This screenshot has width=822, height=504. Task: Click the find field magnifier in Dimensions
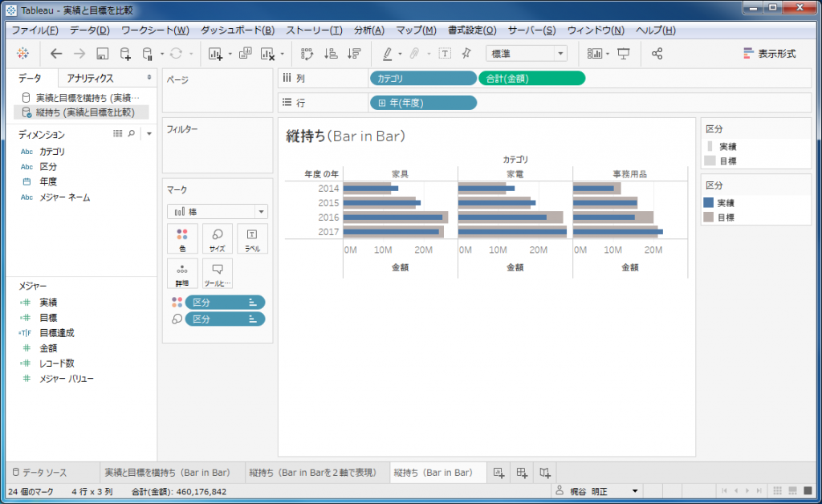point(131,134)
